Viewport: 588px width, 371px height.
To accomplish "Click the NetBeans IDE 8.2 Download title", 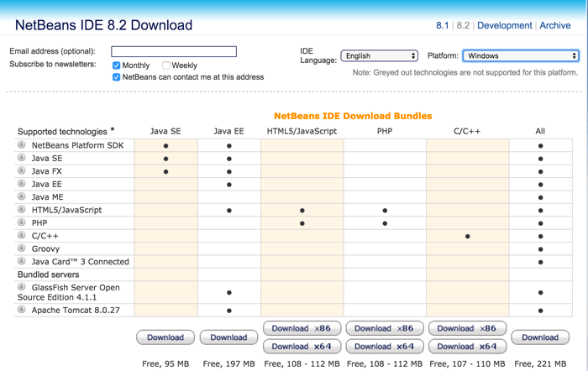I will pyautogui.click(x=103, y=25).
